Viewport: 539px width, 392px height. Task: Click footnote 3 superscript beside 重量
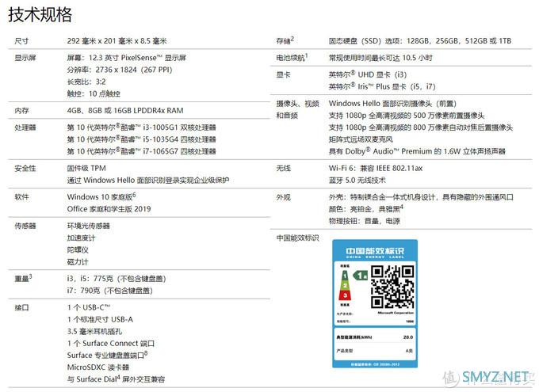pos(30,276)
